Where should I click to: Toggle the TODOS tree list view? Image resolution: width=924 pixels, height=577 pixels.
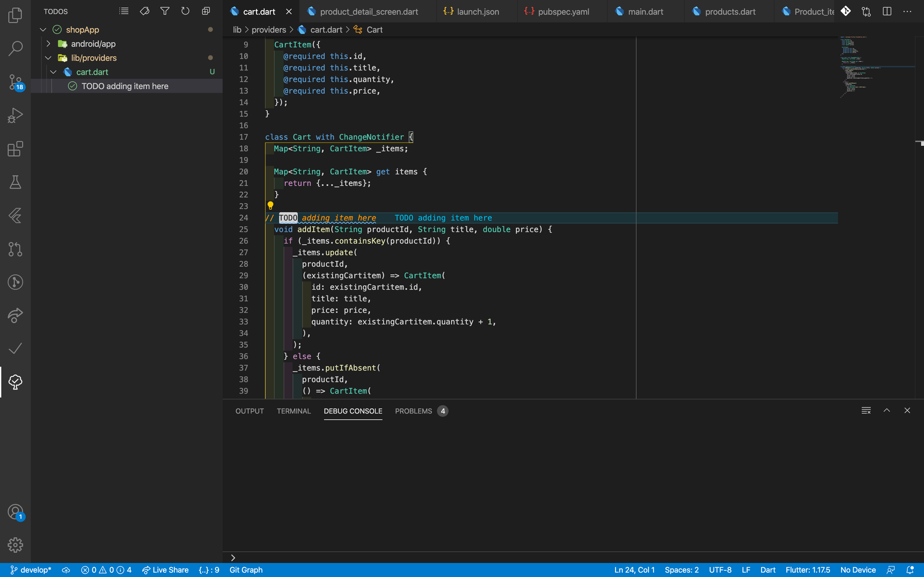coord(124,11)
